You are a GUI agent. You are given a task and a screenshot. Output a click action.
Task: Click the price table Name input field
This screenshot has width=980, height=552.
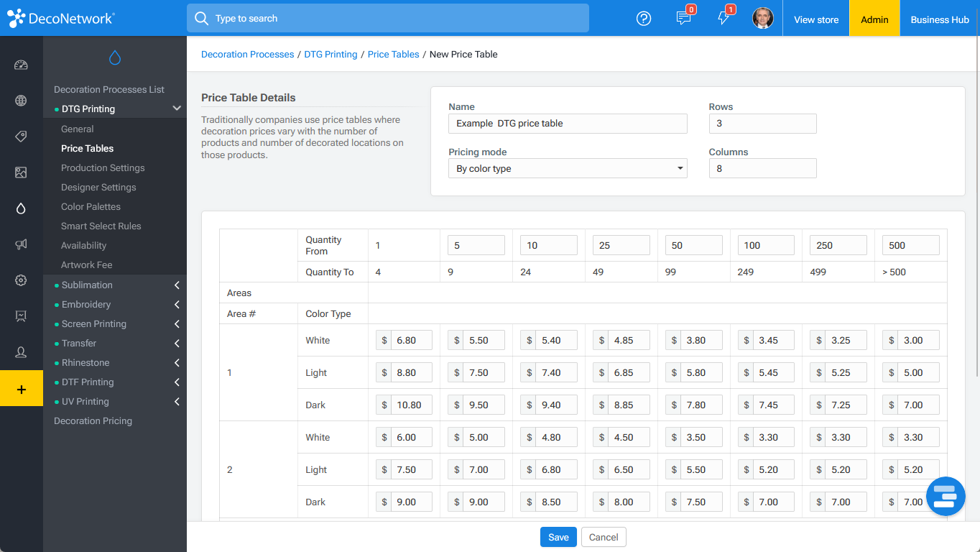tap(568, 124)
